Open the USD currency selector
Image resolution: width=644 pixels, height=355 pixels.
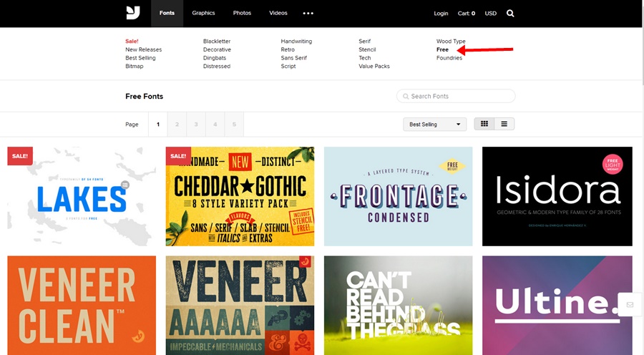tap(490, 13)
